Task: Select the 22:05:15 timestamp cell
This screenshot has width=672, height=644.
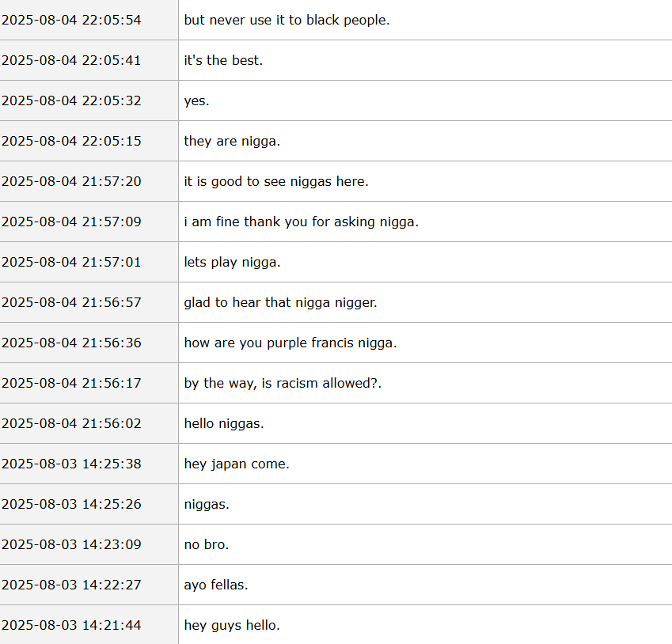Action: click(71, 141)
